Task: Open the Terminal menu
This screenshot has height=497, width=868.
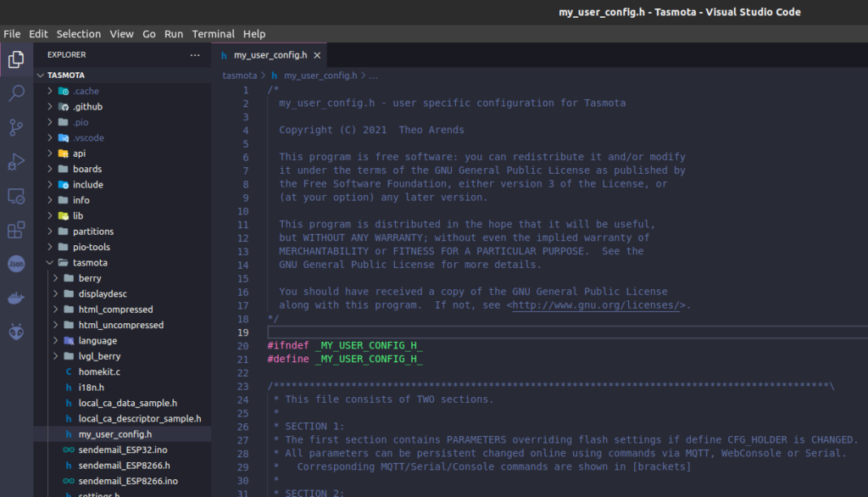Action: coord(213,34)
